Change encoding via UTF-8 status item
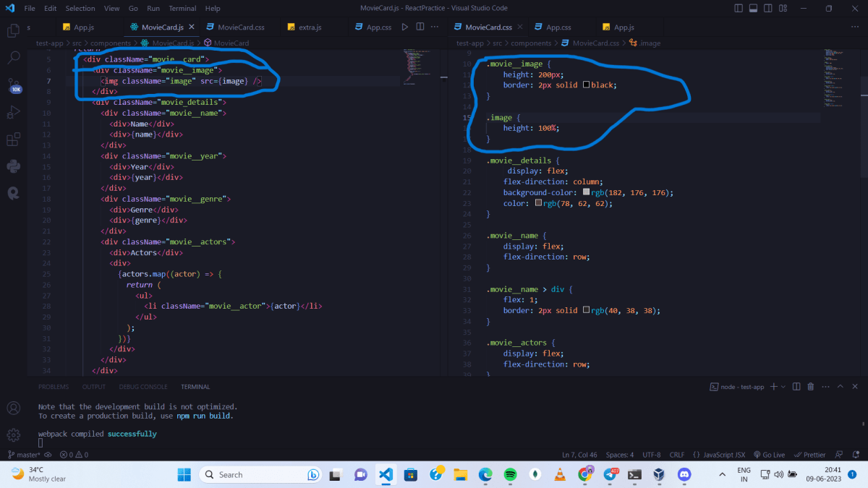 651,455
